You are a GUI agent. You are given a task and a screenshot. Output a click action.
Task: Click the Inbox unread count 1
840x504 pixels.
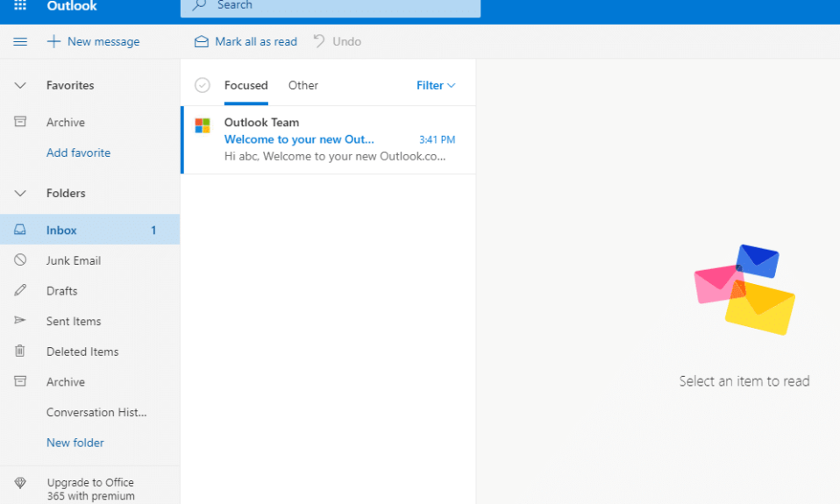[153, 231]
